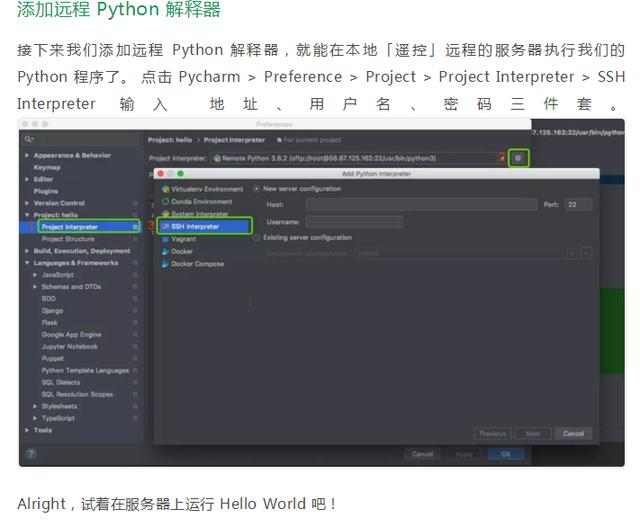Click Cancel in Add Python Interpreter dialog
The height and width of the screenshot is (527, 640).
click(x=573, y=434)
